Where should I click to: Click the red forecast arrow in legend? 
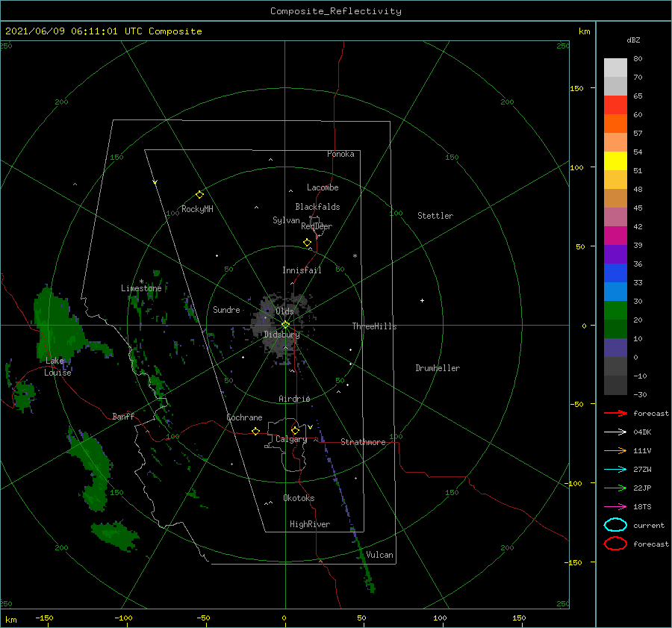point(615,413)
